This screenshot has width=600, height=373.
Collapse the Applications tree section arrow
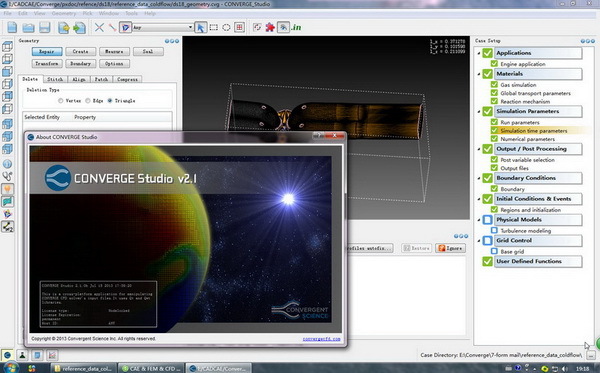(478, 53)
